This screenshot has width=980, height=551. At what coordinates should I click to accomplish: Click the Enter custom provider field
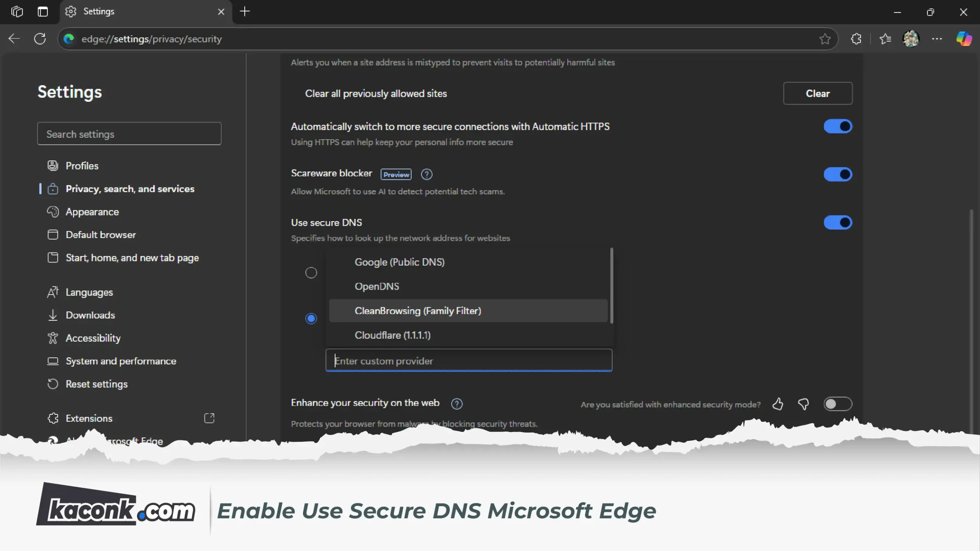(x=469, y=361)
